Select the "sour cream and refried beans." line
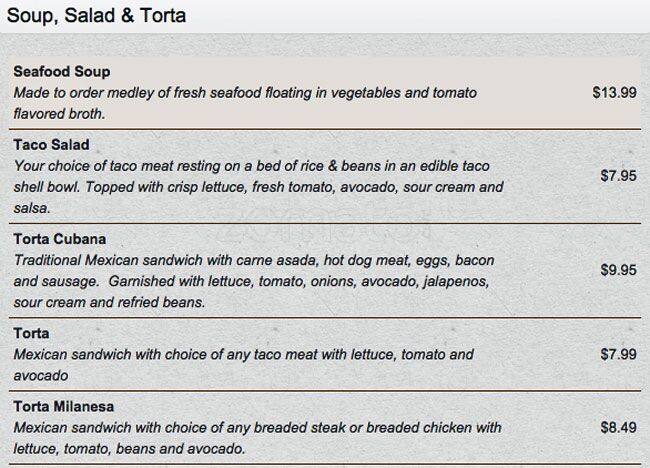 [108, 302]
